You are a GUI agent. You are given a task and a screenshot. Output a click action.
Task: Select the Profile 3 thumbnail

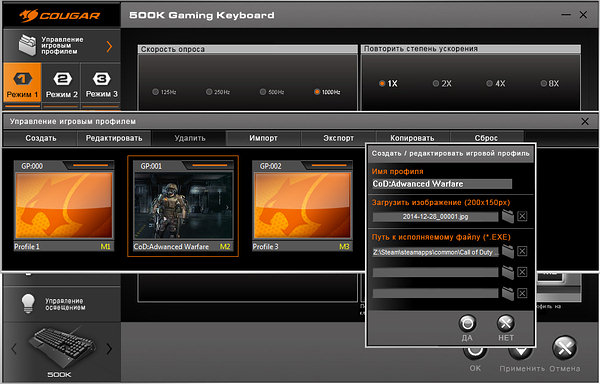302,205
